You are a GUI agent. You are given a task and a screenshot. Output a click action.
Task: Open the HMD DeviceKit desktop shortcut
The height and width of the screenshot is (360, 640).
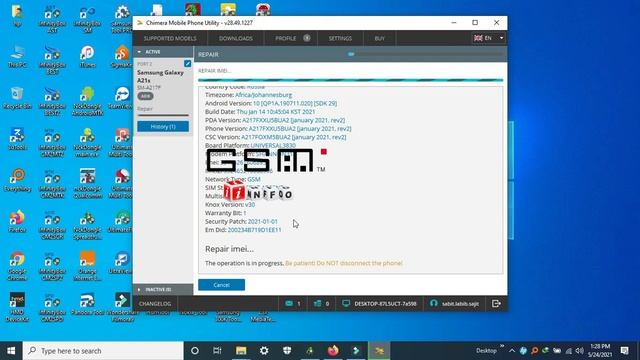(17, 307)
